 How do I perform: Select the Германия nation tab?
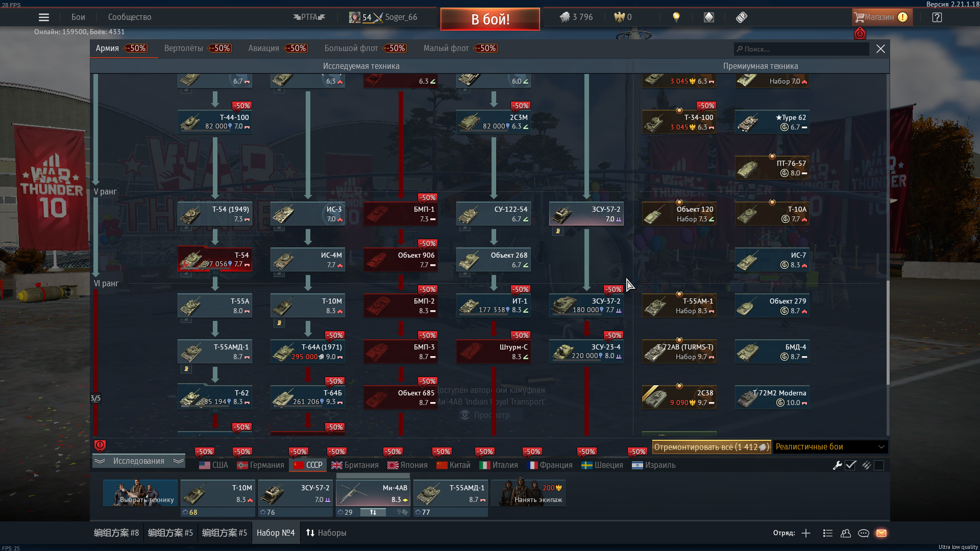coord(260,465)
